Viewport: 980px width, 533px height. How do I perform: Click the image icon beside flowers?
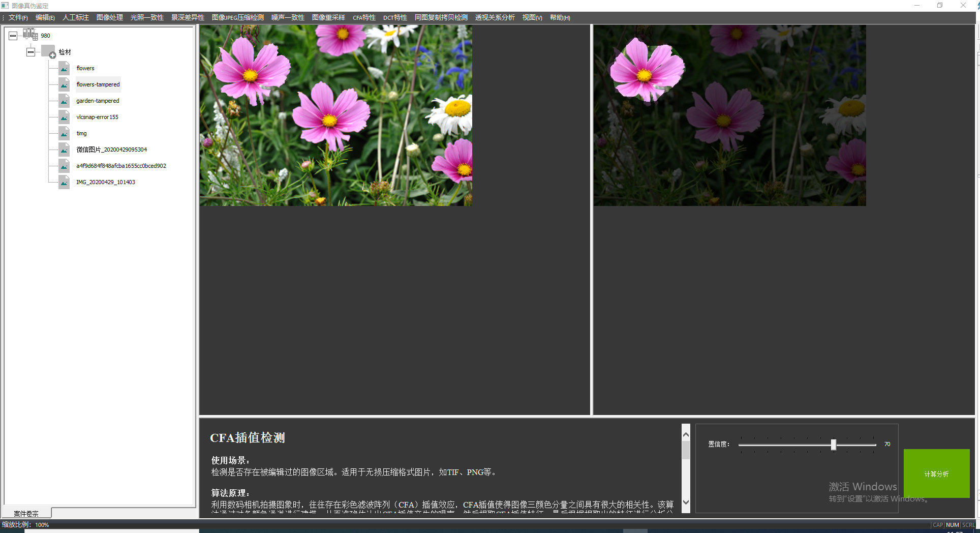click(x=64, y=68)
